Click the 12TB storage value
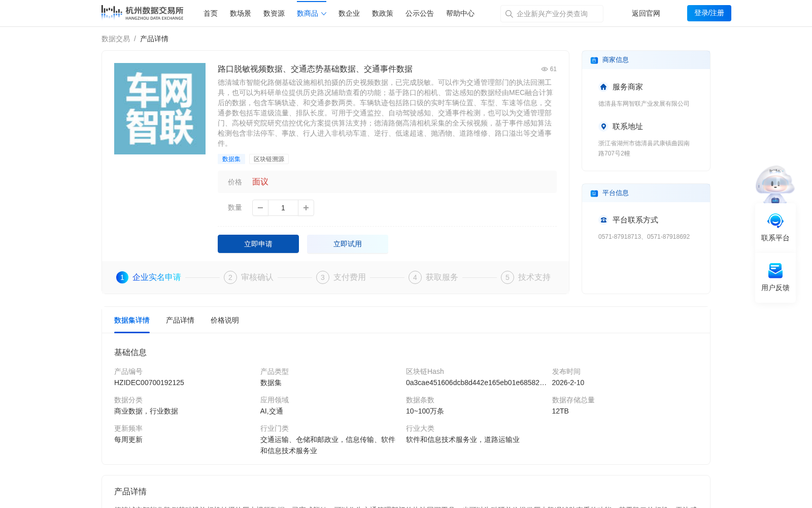The height and width of the screenshot is (508, 812). coord(560,411)
